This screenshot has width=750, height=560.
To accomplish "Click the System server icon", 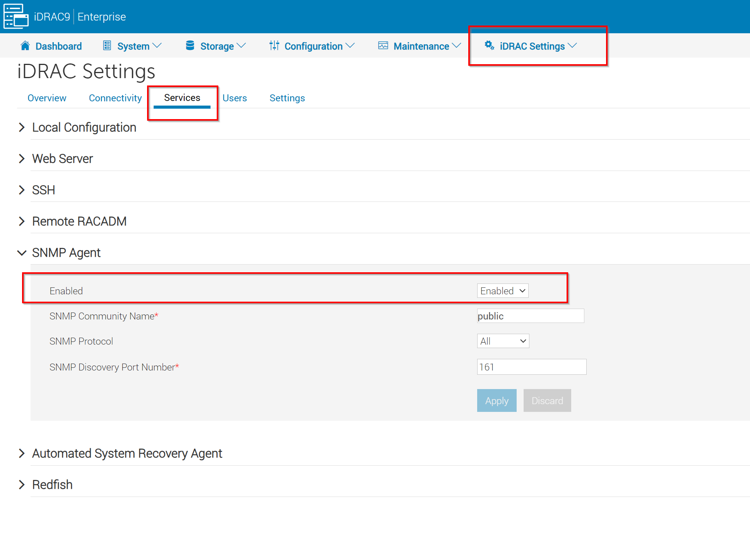I will [x=107, y=46].
